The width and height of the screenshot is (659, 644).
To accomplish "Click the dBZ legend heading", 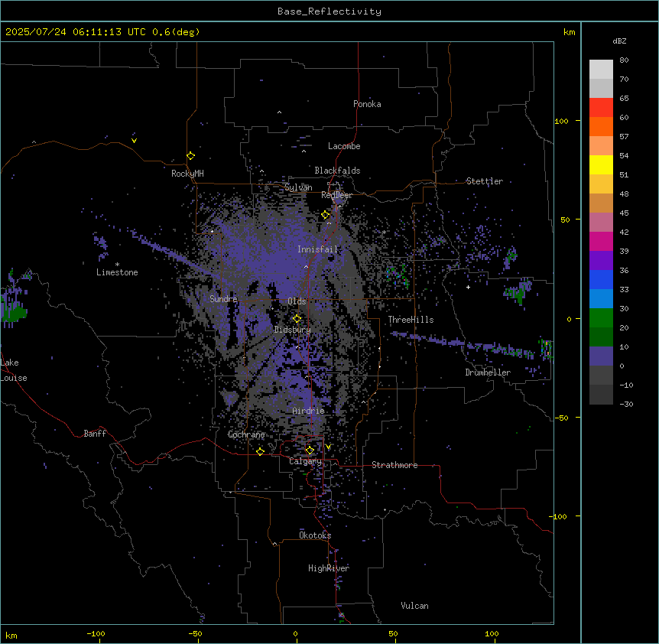I will pyautogui.click(x=619, y=41).
